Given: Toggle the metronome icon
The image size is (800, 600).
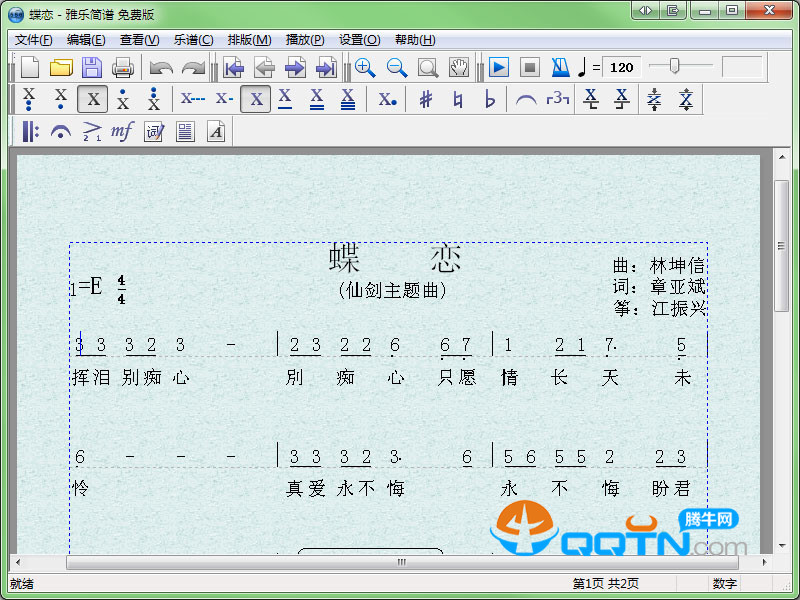Looking at the screenshot, I should point(561,67).
